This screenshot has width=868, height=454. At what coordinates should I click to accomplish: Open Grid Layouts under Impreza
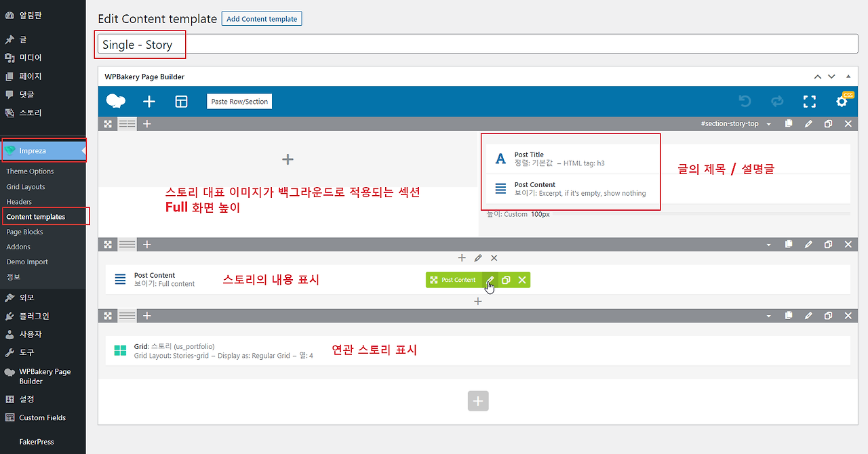coord(26,187)
